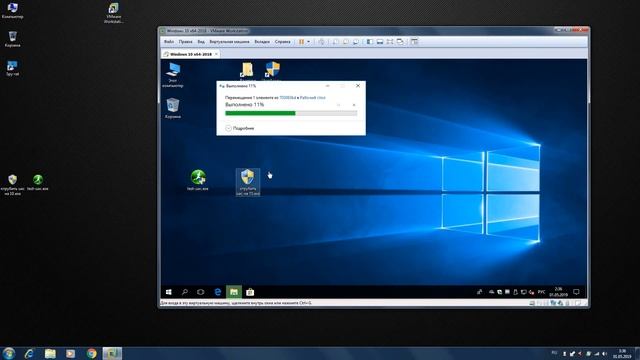This screenshot has height=360, width=640.
Task: Open Task View in the VM taskbar
Action: pyautogui.click(x=200, y=292)
